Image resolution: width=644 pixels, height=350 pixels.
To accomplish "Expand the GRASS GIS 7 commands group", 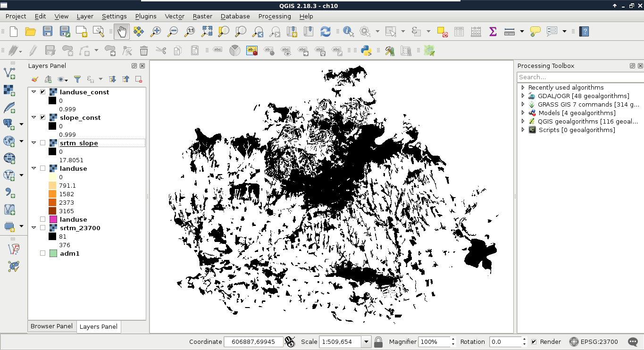I will 523,105.
